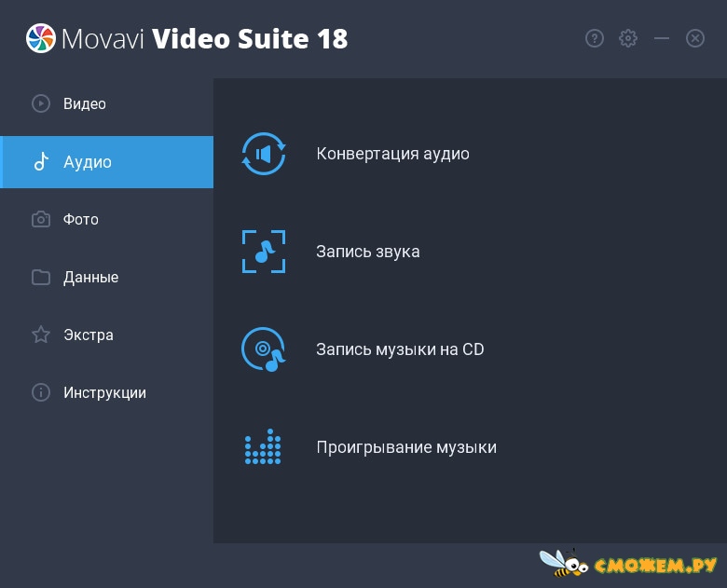The width and height of the screenshot is (727, 588).
Task: Click the equalizer bars music icon
Action: point(263,446)
